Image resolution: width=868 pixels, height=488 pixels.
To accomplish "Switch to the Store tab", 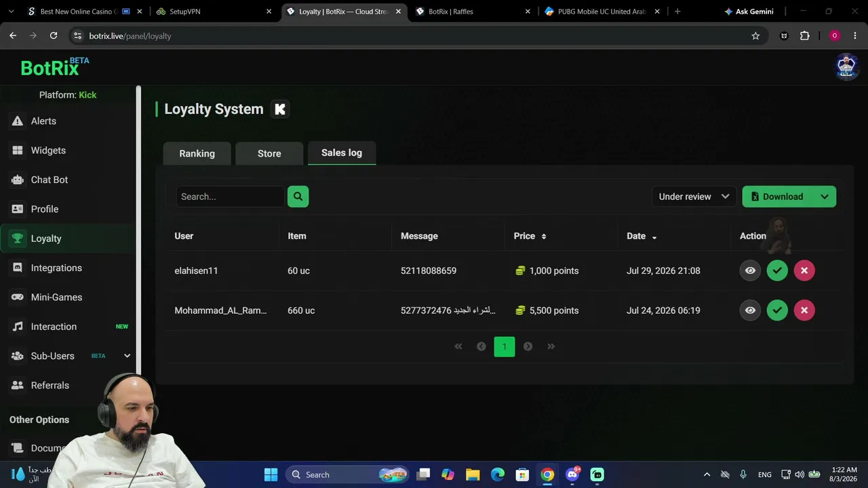I will [x=269, y=153].
